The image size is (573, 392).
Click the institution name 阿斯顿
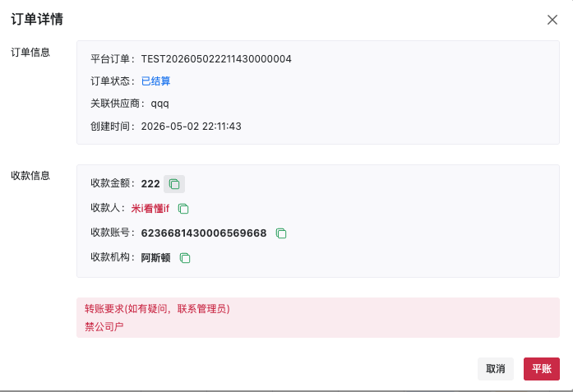click(x=155, y=258)
